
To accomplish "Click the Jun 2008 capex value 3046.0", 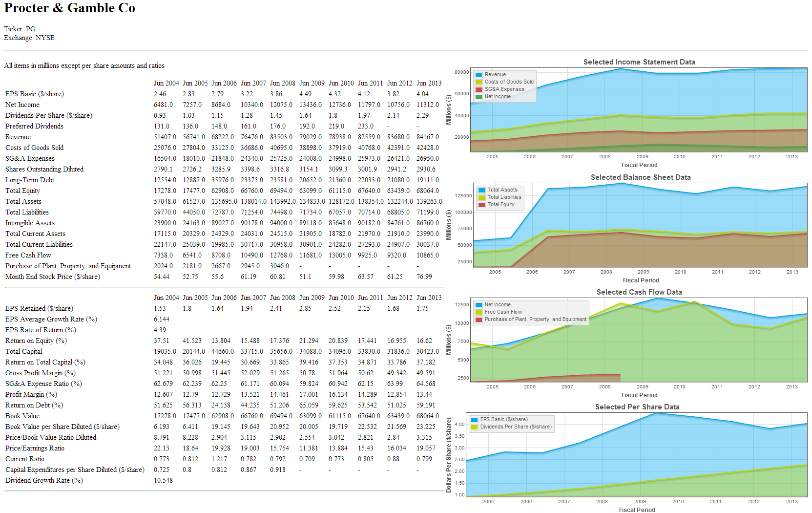I will [280, 266].
